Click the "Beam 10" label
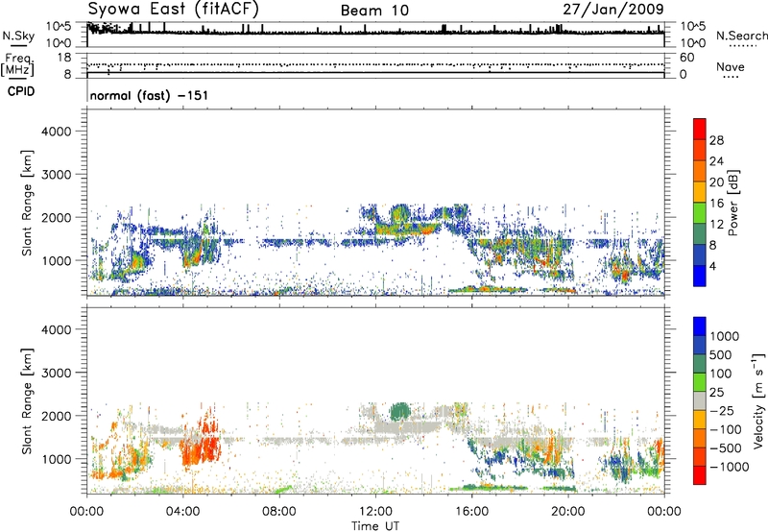This screenshot has width=768, height=532. [x=374, y=11]
